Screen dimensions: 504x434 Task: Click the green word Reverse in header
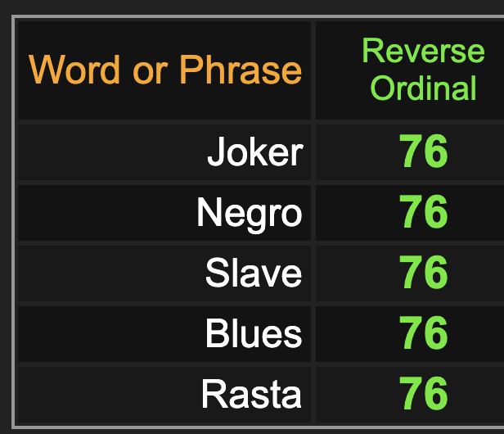coord(423,51)
